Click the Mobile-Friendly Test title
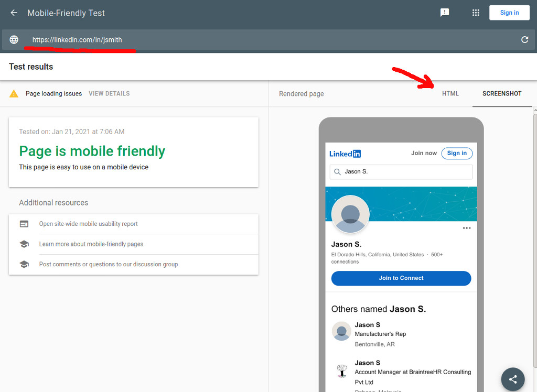The height and width of the screenshot is (392, 537). point(66,13)
